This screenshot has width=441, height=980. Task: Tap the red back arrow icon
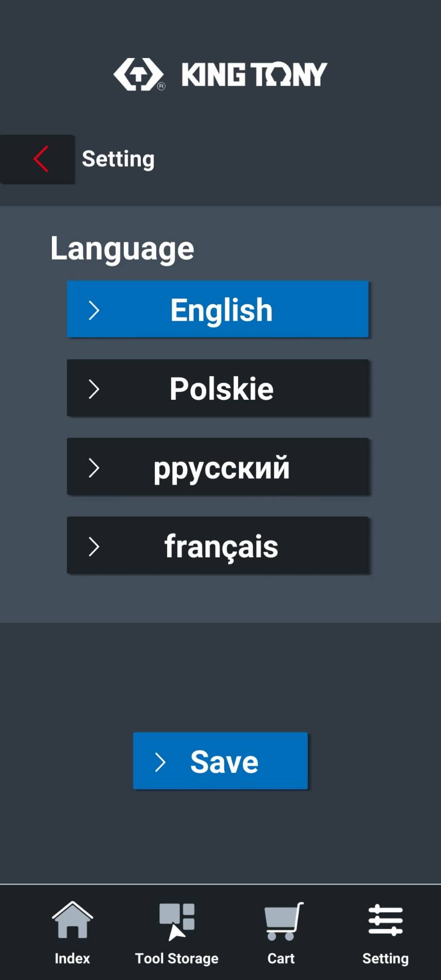coord(41,159)
